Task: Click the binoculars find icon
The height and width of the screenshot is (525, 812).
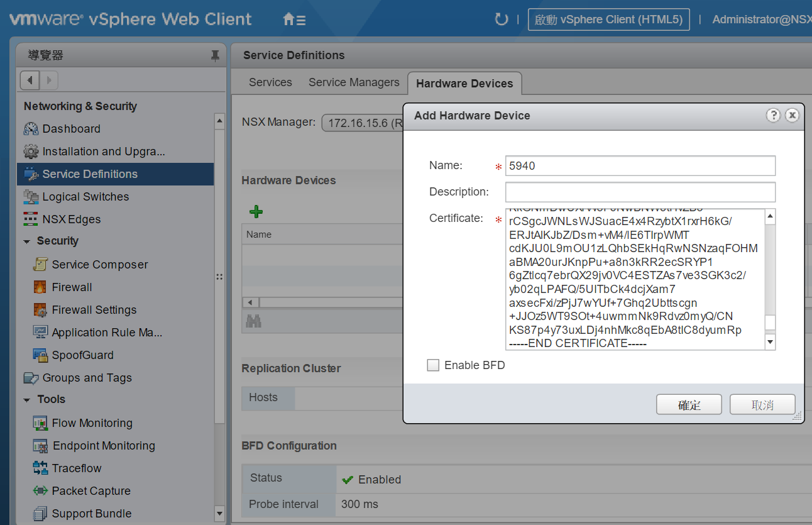Action: point(253,321)
